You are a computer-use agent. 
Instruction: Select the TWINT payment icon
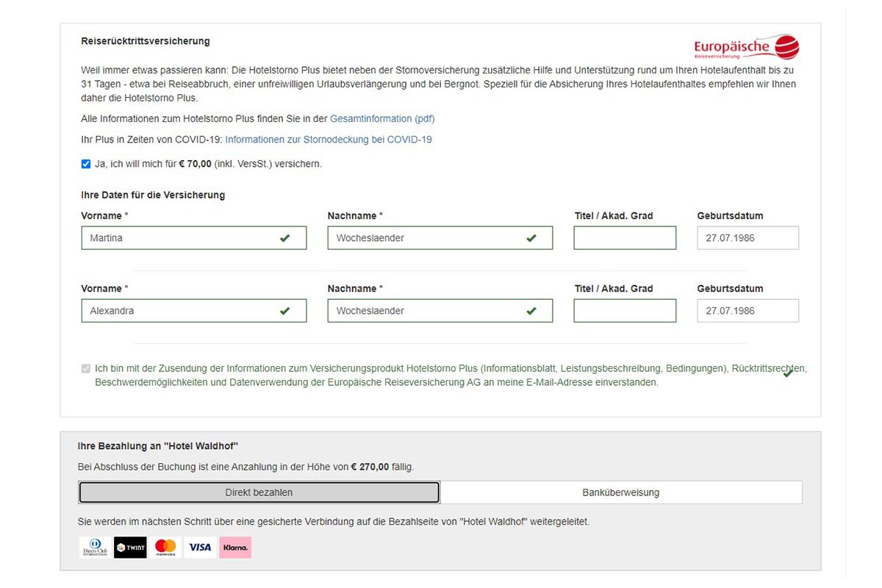coord(130,548)
